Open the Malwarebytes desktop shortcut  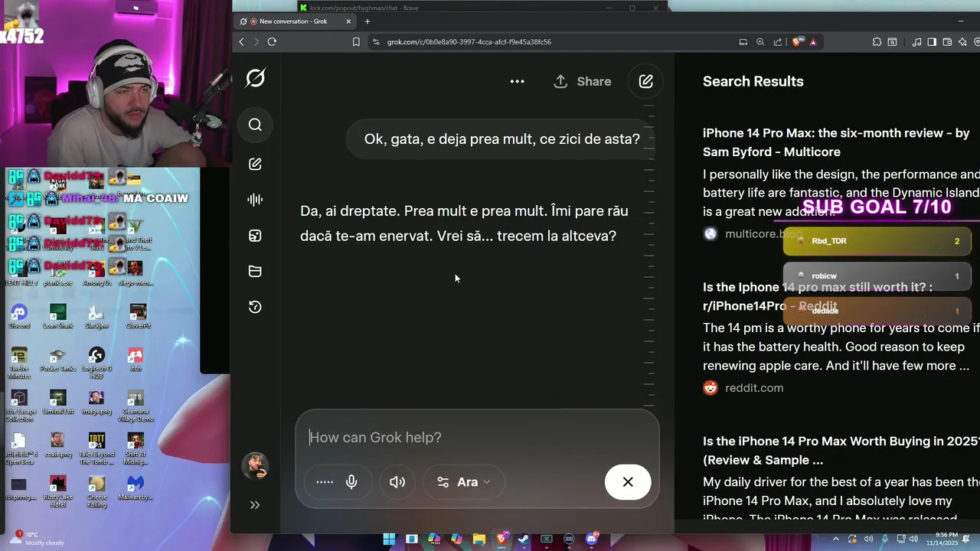136,487
